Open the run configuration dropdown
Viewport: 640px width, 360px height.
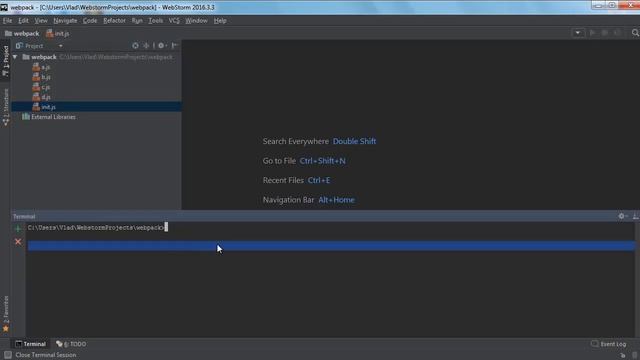[578, 33]
